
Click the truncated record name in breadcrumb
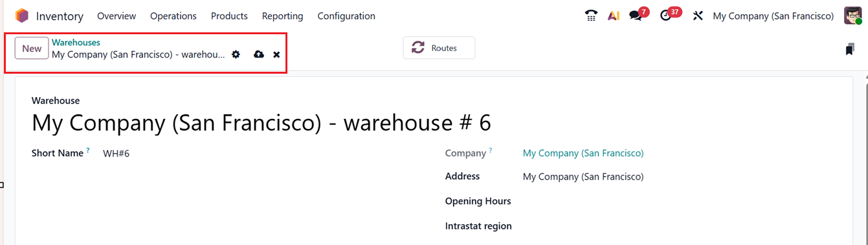pyautogui.click(x=138, y=54)
